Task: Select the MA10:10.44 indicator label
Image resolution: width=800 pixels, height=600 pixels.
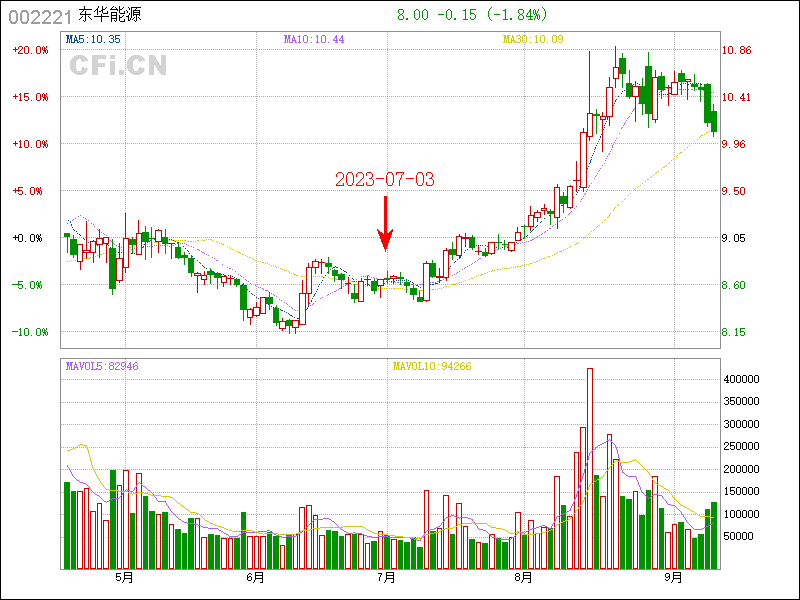Action: click(x=314, y=39)
